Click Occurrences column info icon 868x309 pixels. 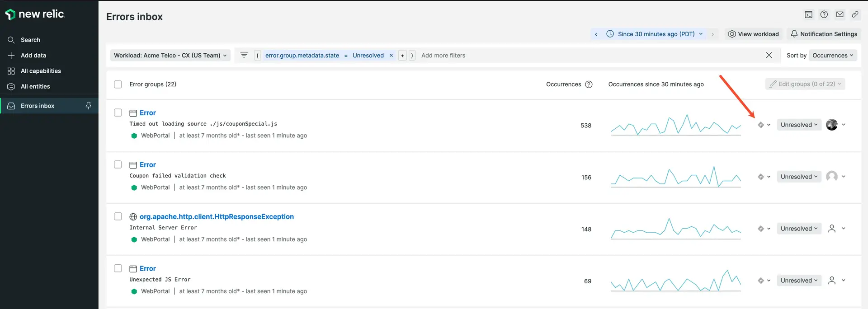point(589,84)
